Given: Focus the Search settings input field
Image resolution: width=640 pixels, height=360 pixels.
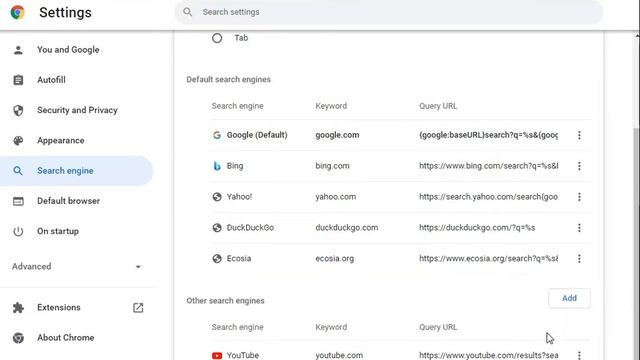Looking at the screenshot, I should pos(389,12).
